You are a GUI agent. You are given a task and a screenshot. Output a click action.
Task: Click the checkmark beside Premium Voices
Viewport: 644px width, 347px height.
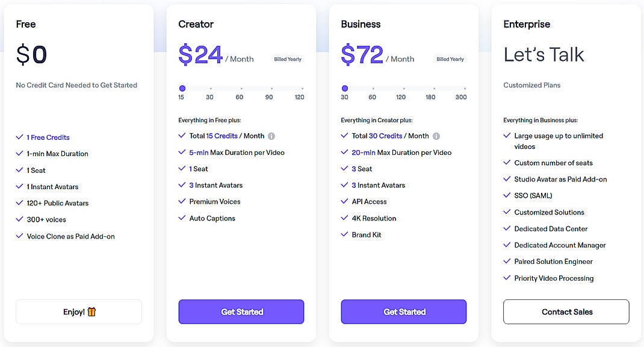(x=181, y=201)
